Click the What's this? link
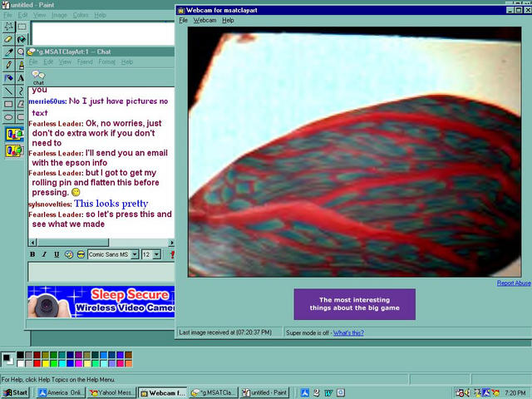 [348, 332]
